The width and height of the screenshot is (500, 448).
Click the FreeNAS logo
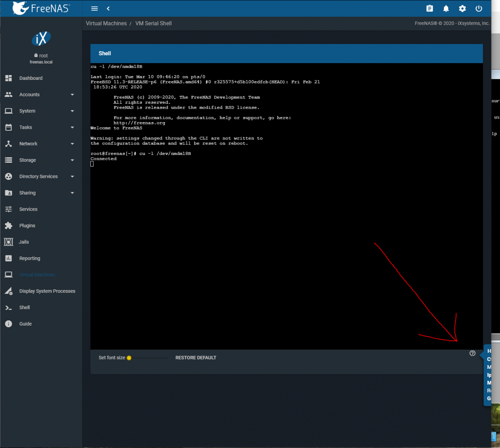(41, 8)
